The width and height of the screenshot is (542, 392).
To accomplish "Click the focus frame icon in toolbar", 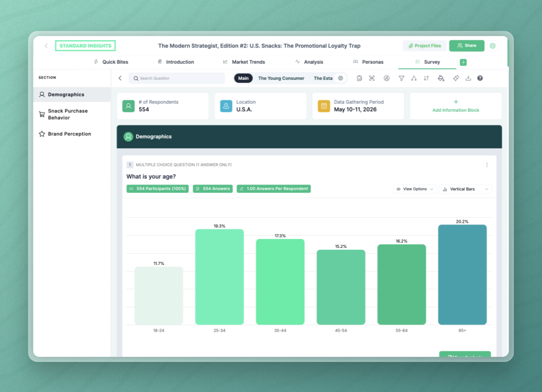I will 372,78.
